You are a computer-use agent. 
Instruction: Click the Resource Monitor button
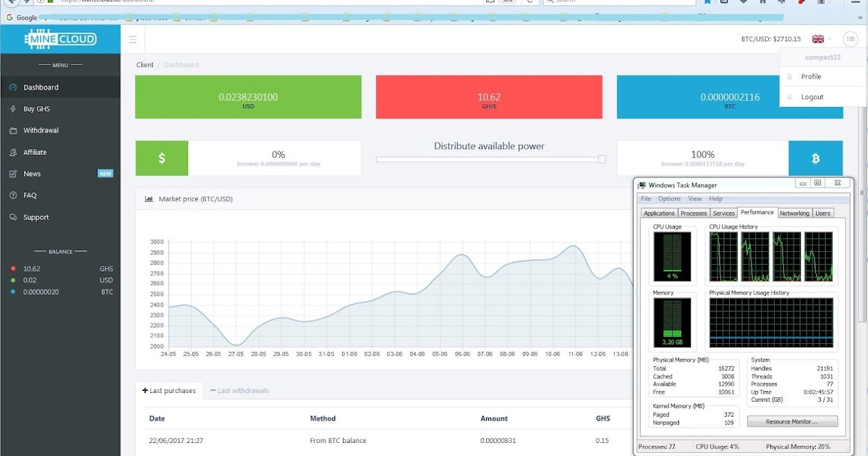[792, 421]
